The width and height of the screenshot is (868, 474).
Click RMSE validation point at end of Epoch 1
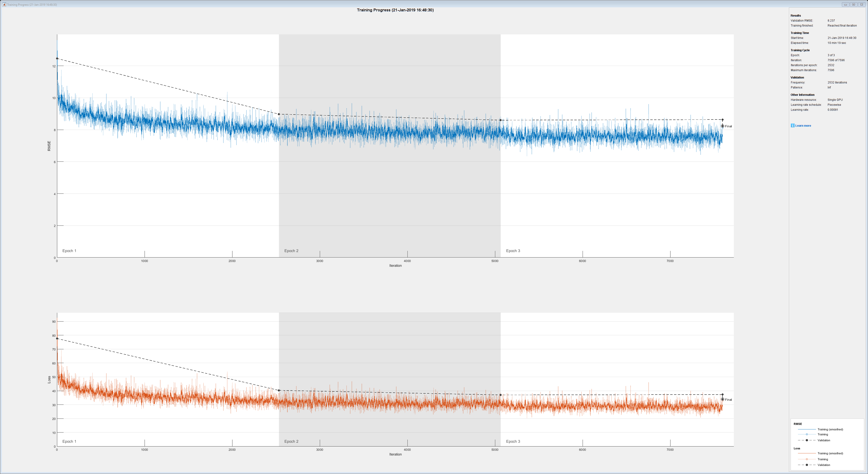pos(279,114)
